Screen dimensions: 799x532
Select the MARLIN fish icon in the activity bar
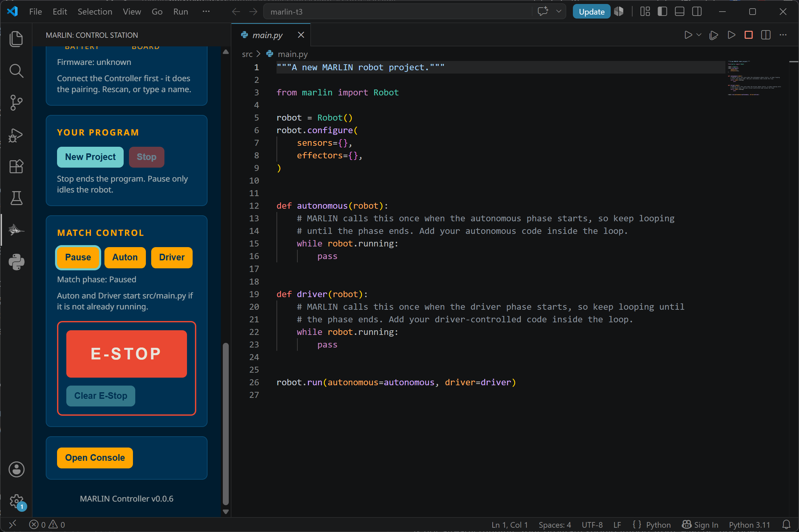coord(16,230)
